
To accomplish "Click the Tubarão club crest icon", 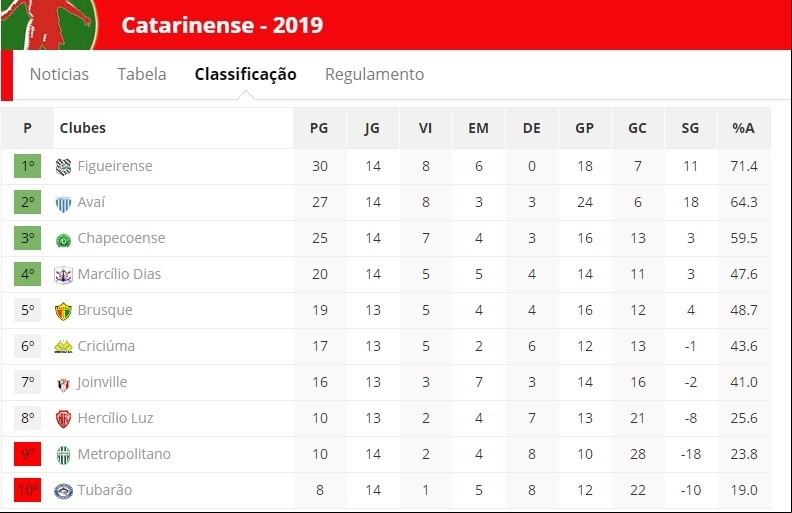I will pos(63,491).
